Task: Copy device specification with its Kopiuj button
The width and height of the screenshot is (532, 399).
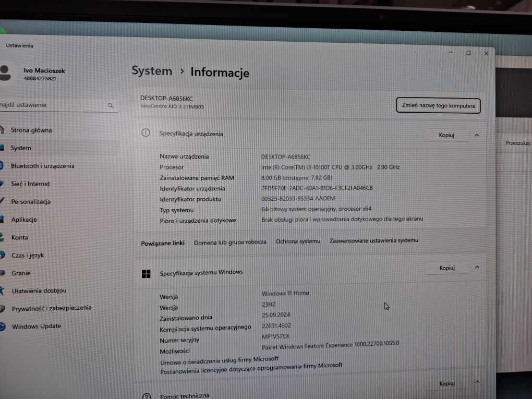Action: point(446,135)
